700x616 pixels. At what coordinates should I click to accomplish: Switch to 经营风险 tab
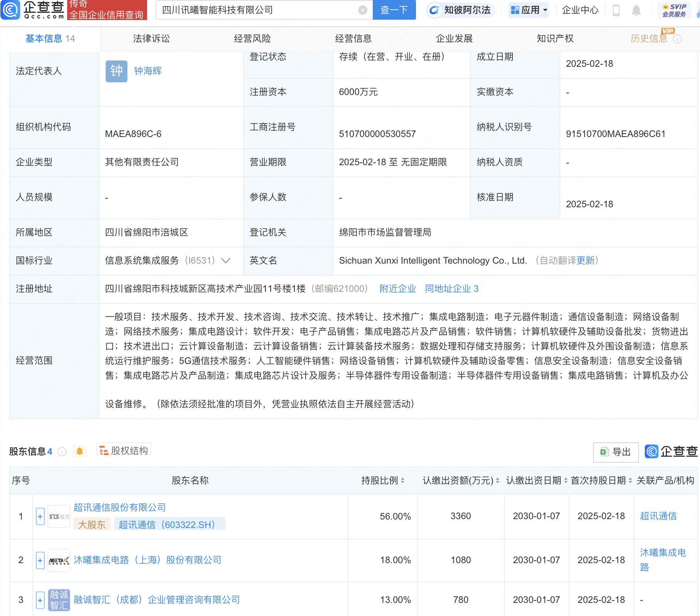(252, 39)
